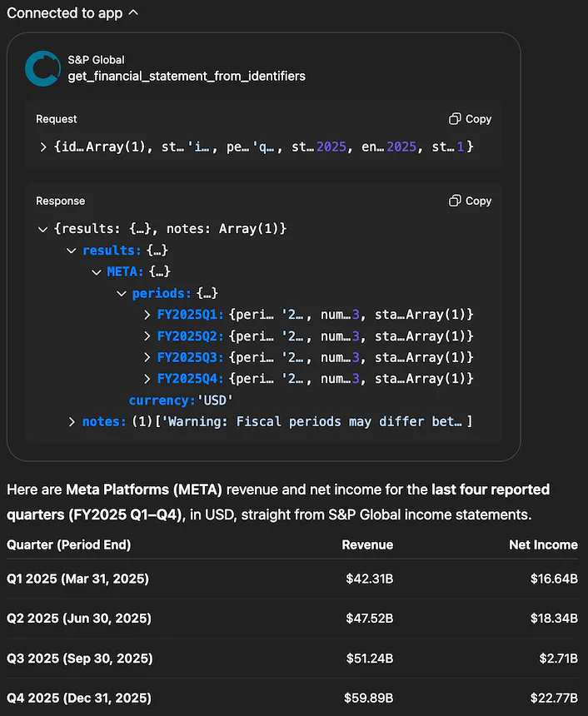Collapse the periods node
The width and height of the screenshot is (588, 716).
[122, 294]
